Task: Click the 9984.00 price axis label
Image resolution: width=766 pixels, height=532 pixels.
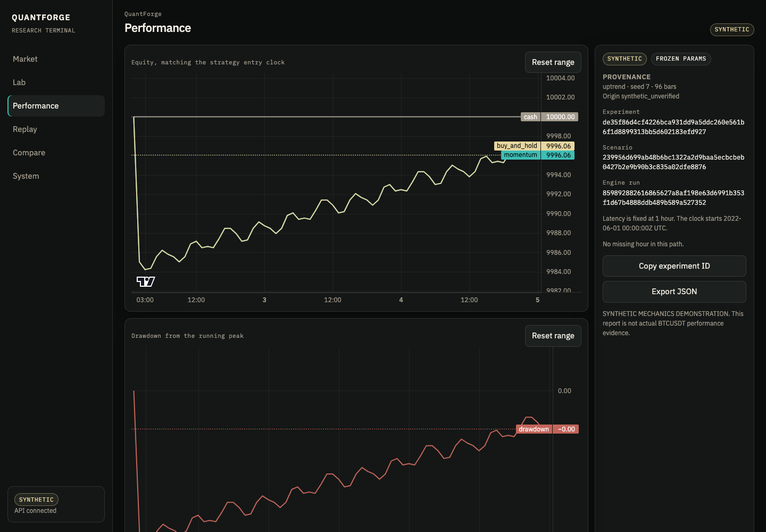Action: (x=559, y=272)
